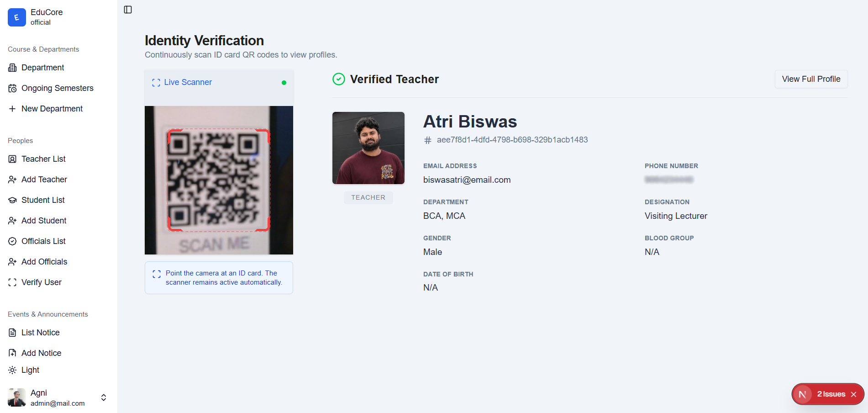Viewport: 868px width, 413px height.
Task: Open the Add Student page
Action: click(x=44, y=221)
